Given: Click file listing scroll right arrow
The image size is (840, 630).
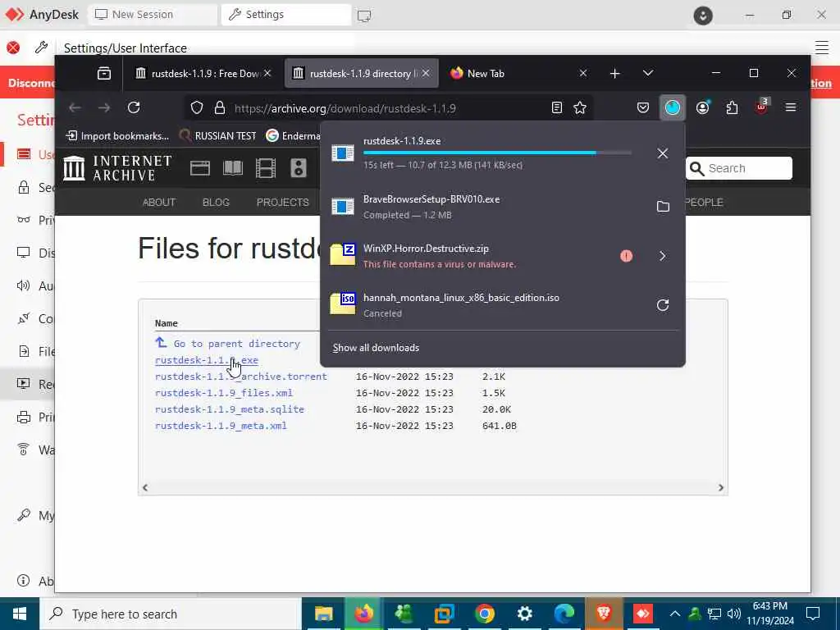Looking at the screenshot, I should click(x=720, y=487).
